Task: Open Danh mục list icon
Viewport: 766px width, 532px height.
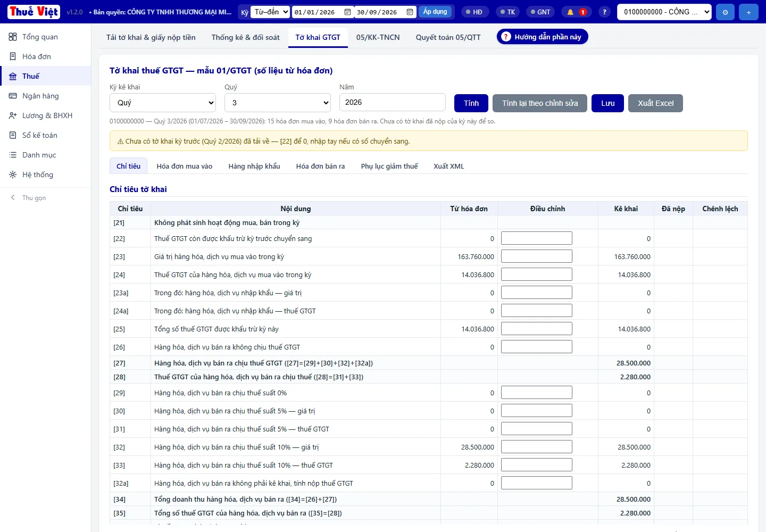Action: click(13, 155)
